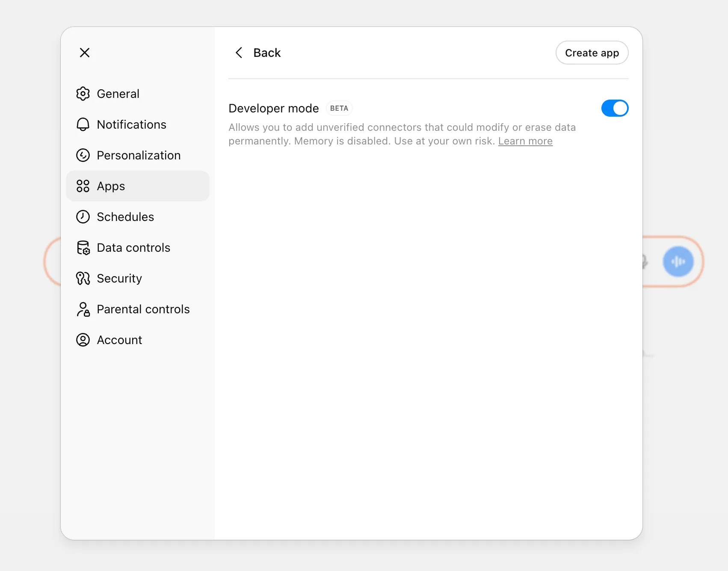
Task: Click the General settings gear icon
Action: [83, 94]
